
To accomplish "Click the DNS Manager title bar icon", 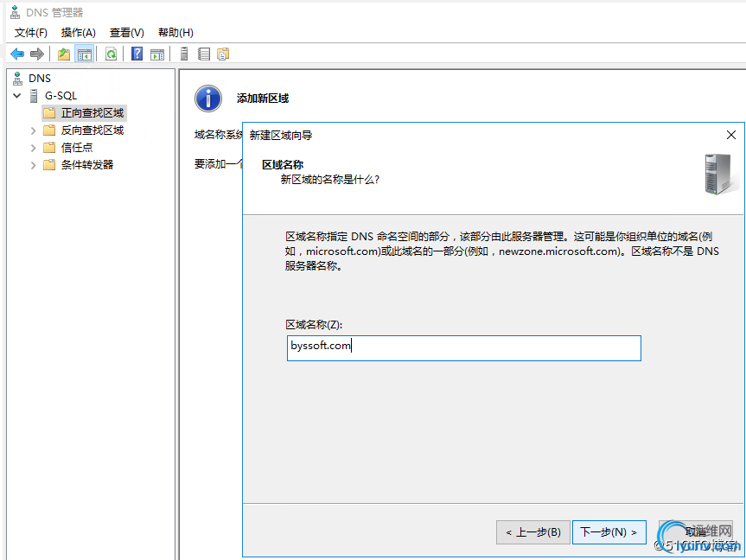I will point(16,12).
